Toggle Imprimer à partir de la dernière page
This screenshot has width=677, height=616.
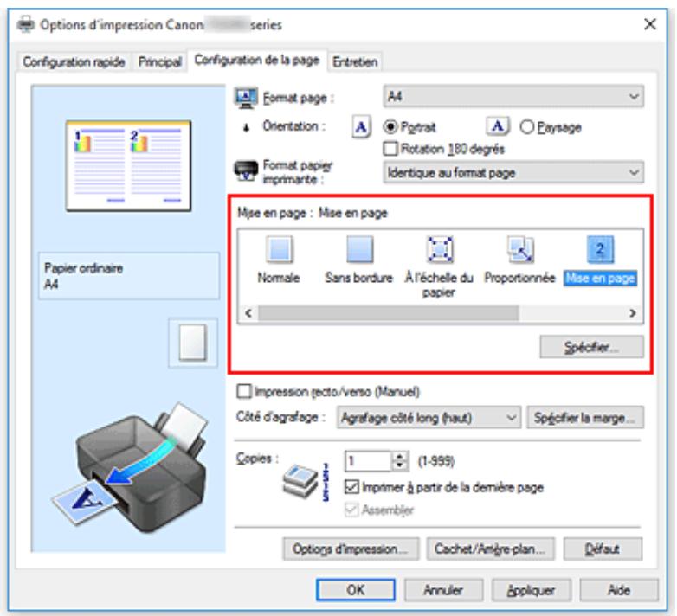[x=351, y=487]
